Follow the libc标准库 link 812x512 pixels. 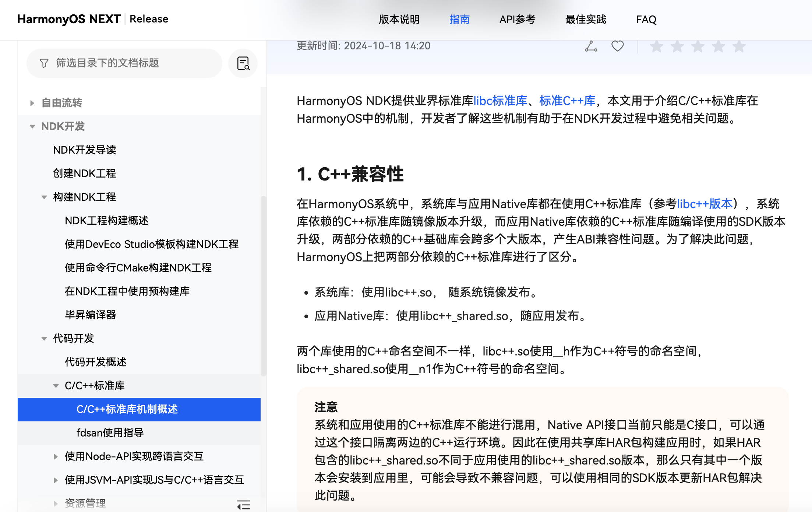(500, 101)
